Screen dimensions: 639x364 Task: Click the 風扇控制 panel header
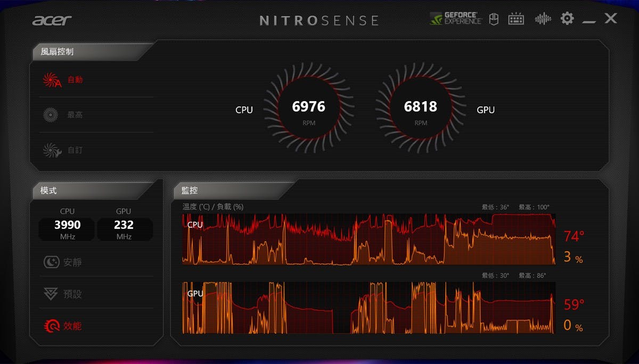[58, 52]
